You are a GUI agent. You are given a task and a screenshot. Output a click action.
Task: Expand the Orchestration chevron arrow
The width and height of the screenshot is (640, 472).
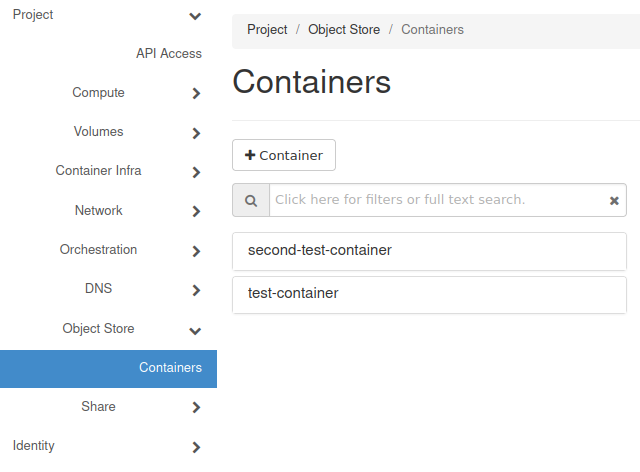(x=196, y=251)
